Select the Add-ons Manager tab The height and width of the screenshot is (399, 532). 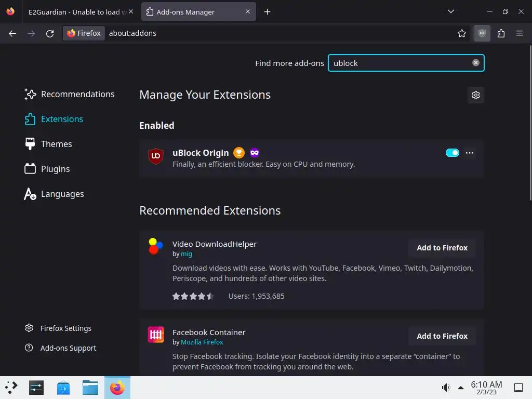pos(198,12)
